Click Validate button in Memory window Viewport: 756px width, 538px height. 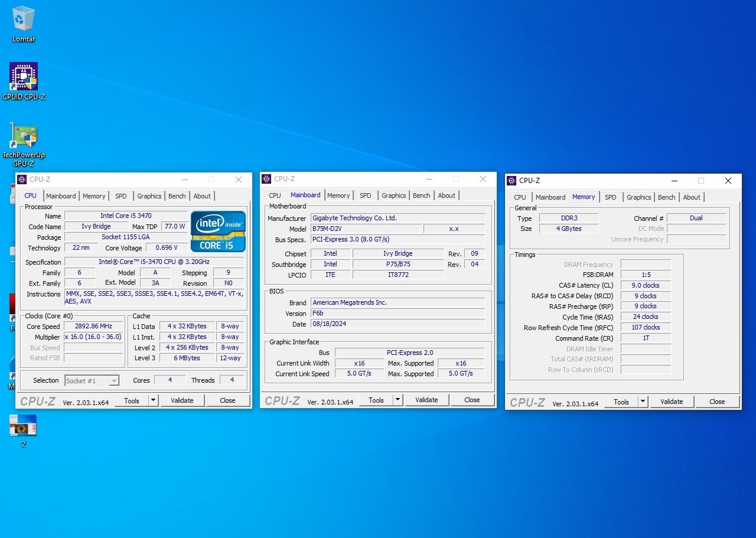click(x=672, y=402)
